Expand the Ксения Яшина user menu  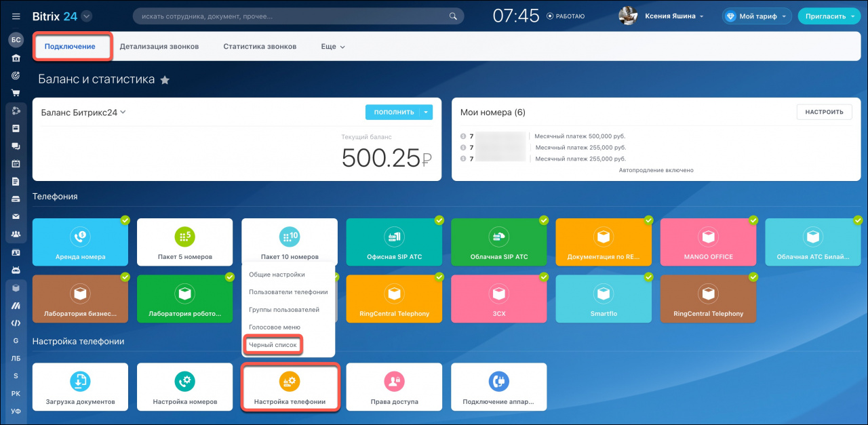click(702, 16)
